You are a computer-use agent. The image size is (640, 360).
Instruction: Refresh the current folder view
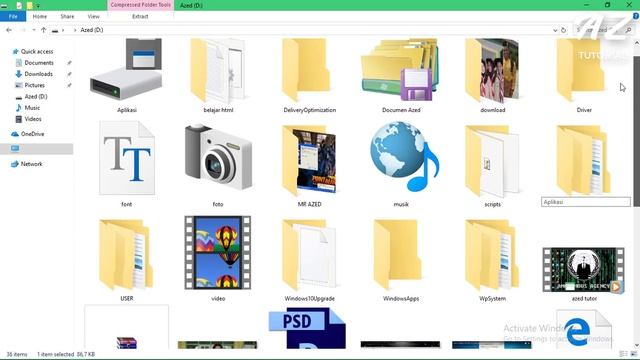coord(564,30)
